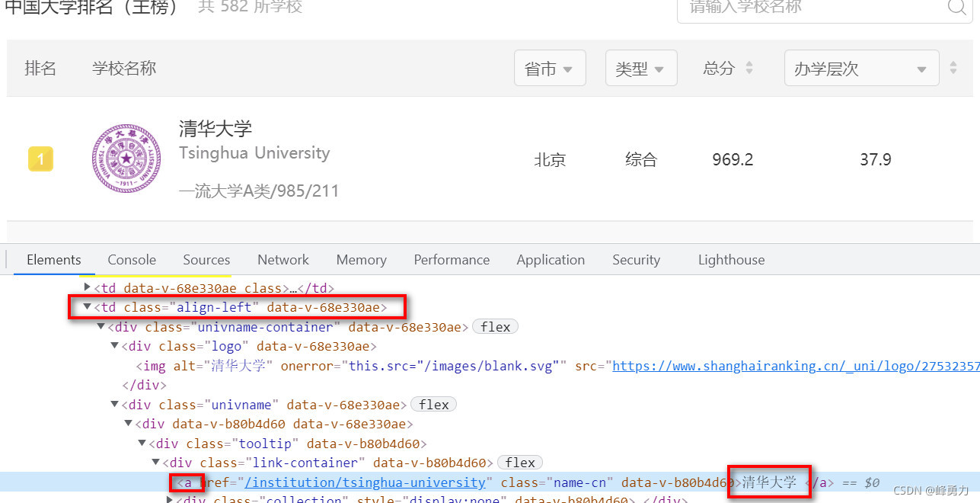Click flex badge on univname div
980x503 pixels.
point(434,405)
